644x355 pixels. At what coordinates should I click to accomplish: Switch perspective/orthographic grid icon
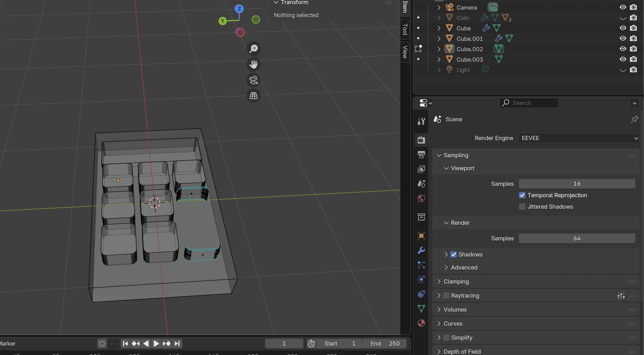pyautogui.click(x=253, y=96)
